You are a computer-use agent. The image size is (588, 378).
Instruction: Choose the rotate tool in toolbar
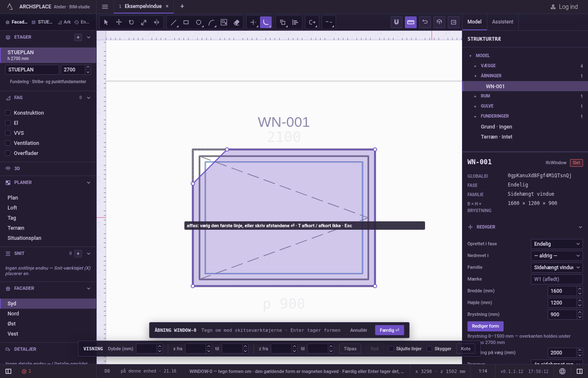[x=131, y=22]
